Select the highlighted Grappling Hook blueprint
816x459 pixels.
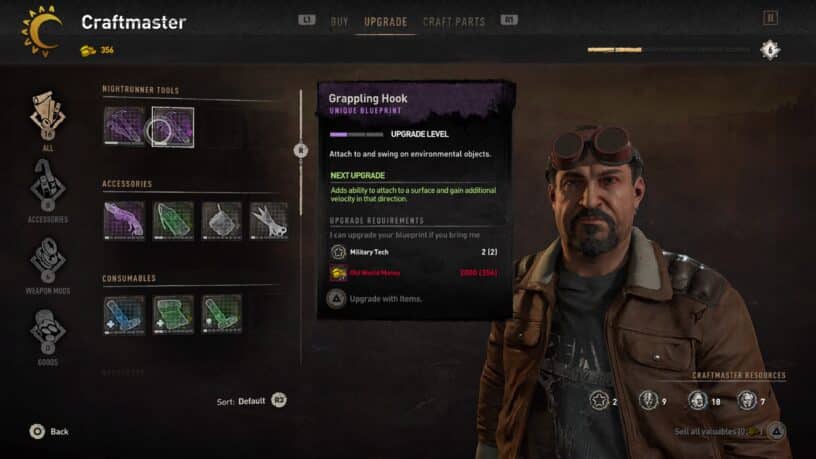(x=173, y=127)
